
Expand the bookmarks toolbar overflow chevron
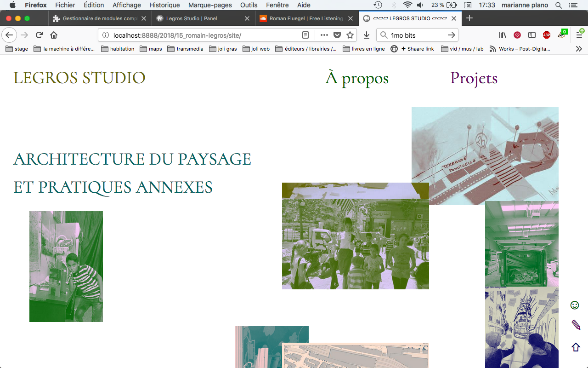(579, 49)
